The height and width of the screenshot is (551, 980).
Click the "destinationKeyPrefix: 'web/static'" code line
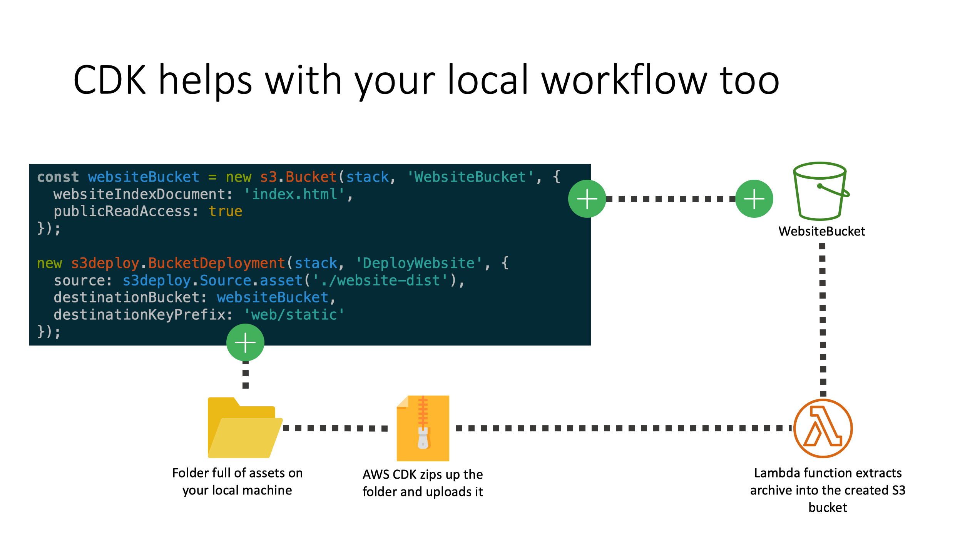tap(199, 315)
